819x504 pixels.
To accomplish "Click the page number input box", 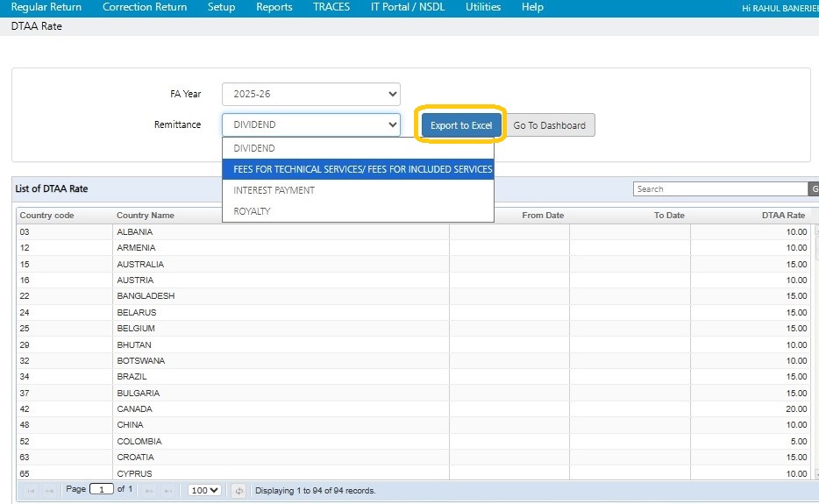I will click(x=102, y=490).
